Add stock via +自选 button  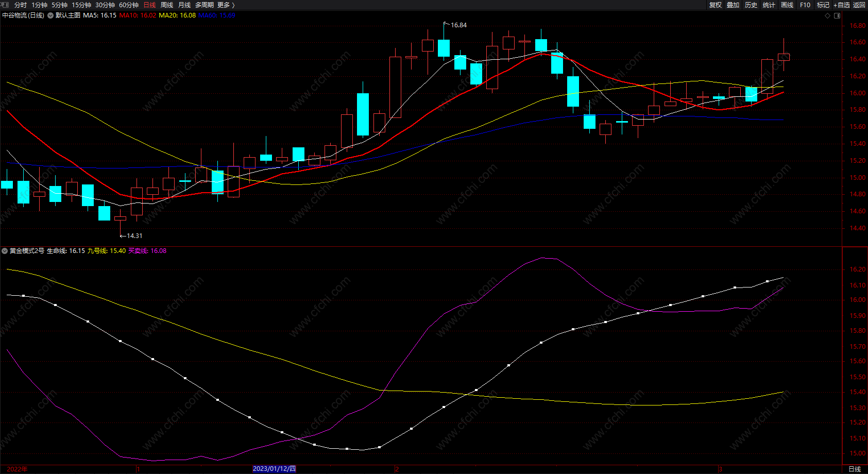coord(841,5)
